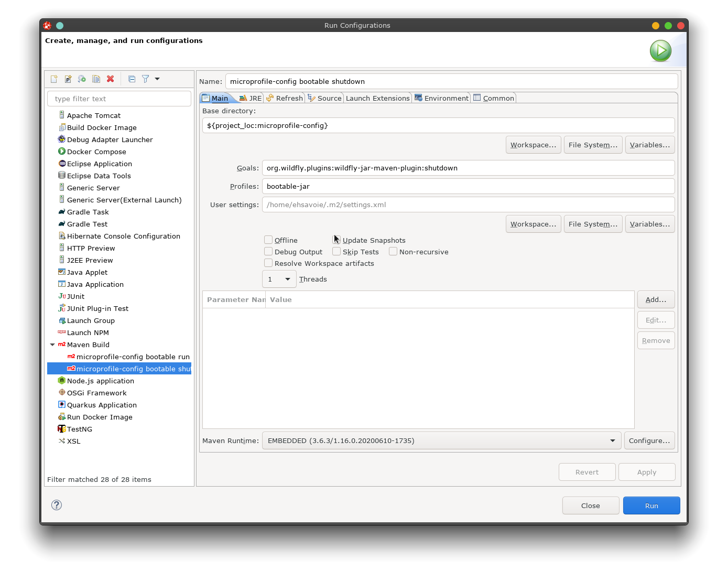This screenshot has width=728, height=570.
Task: Click the new launch configuration icon
Action: pos(54,79)
